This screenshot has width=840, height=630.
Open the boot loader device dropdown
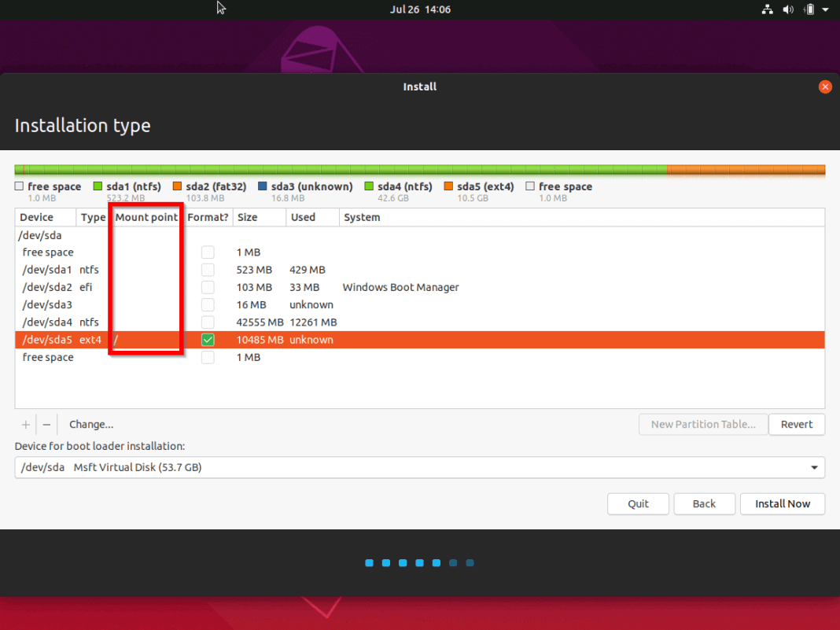click(x=814, y=467)
